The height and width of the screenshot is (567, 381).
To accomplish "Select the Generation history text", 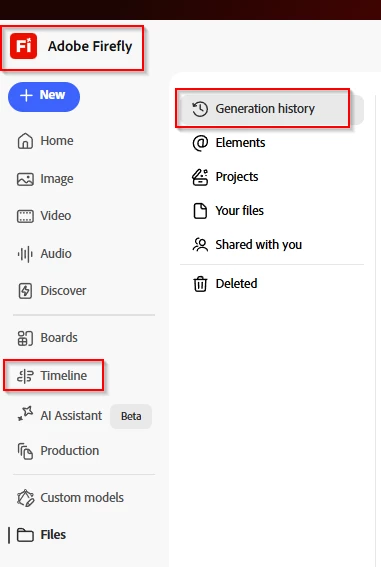I will [265, 109].
